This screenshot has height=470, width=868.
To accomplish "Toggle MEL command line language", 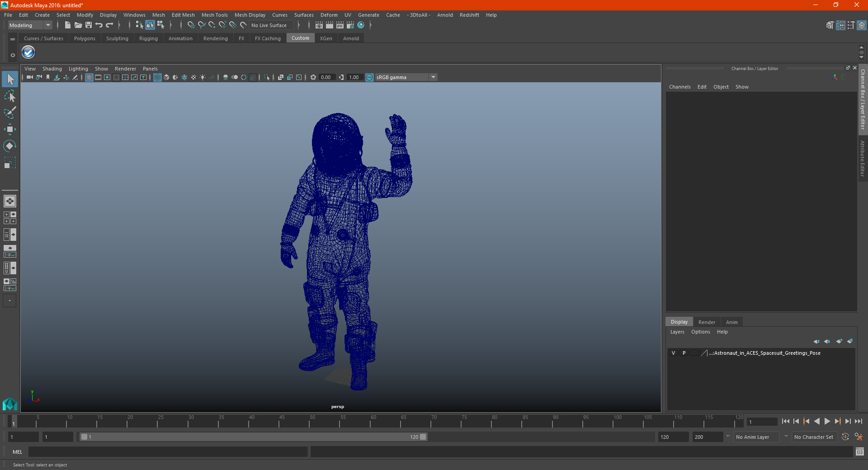I will pos(17,452).
